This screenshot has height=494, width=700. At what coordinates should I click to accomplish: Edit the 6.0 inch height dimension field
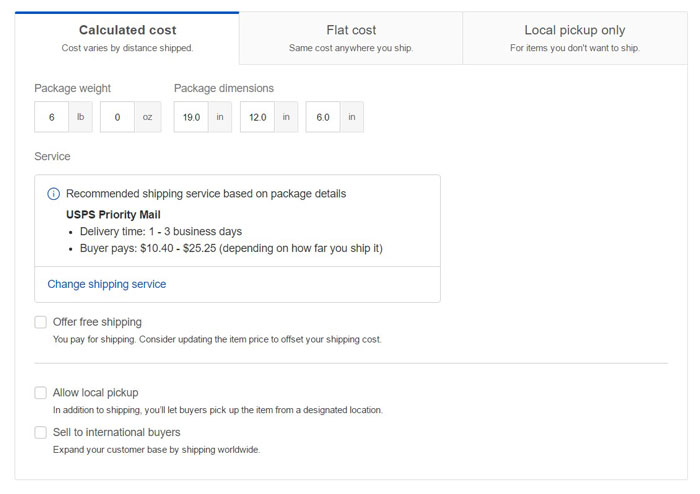pyautogui.click(x=323, y=117)
